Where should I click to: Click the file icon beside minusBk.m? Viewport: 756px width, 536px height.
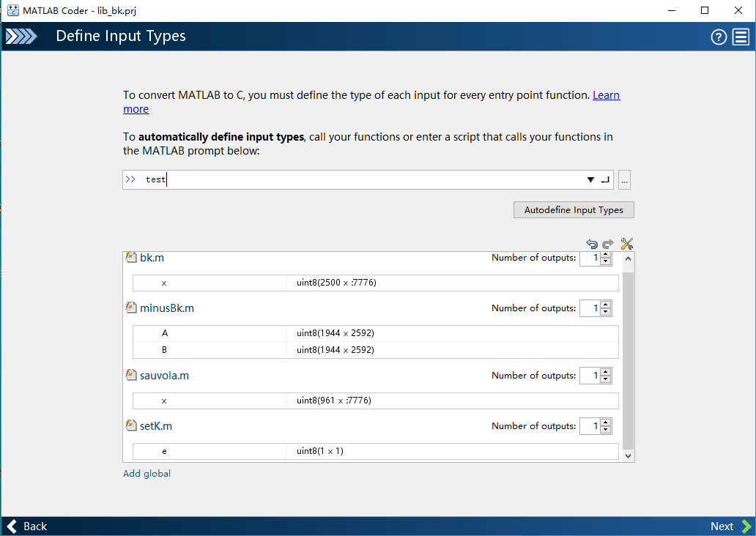130,308
